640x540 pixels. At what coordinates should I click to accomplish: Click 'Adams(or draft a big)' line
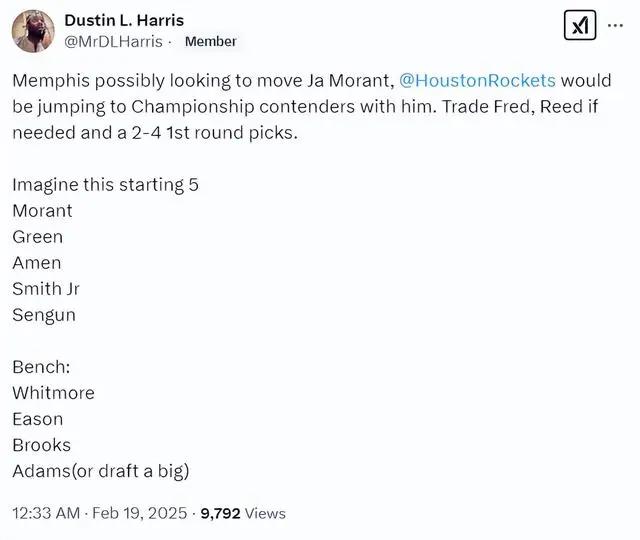[101, 471]
